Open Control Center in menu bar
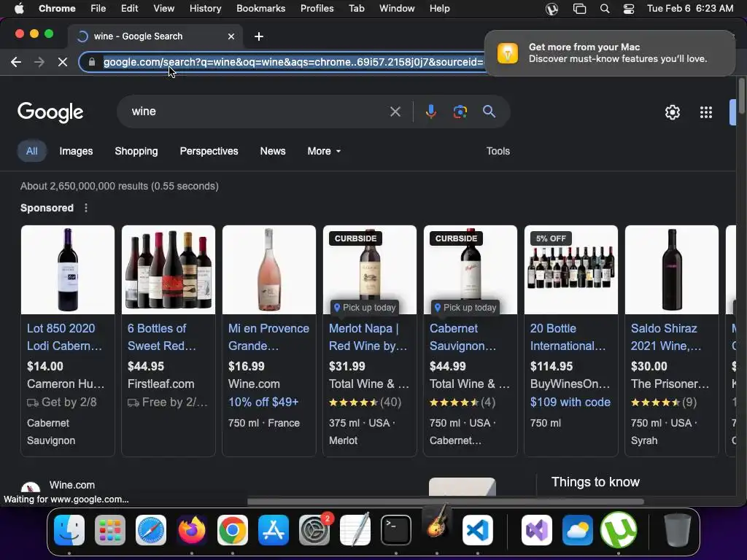Viewport: 747px width, 560px height. [629, 9]
